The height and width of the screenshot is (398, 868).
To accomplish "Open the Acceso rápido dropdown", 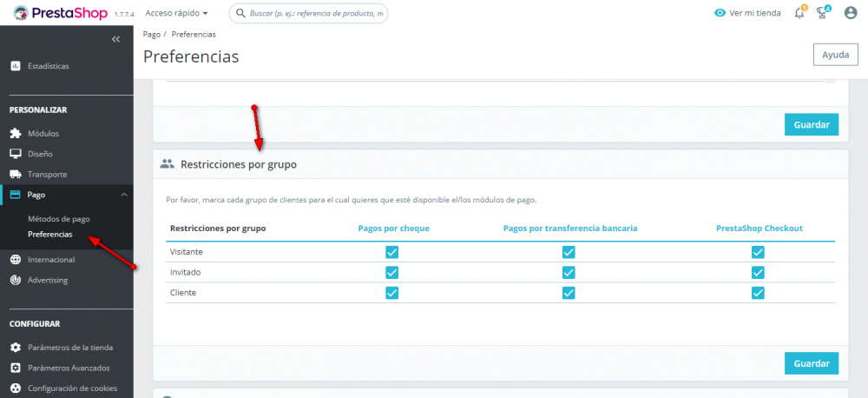I will 176,13.
